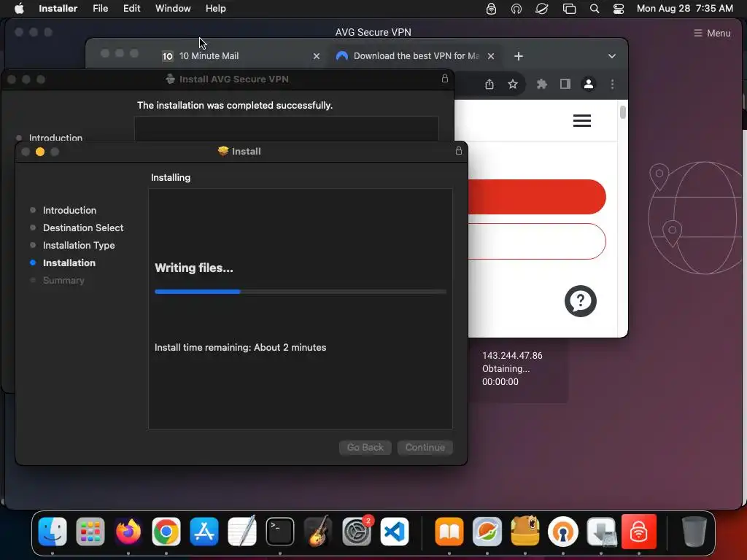Close the Download the best VPN tab

[x=491, y=56]
